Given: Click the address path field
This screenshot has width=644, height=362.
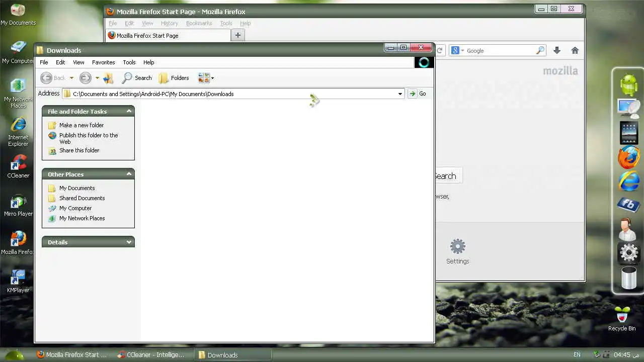Looking at the screenshot, I should click(233, 94).
